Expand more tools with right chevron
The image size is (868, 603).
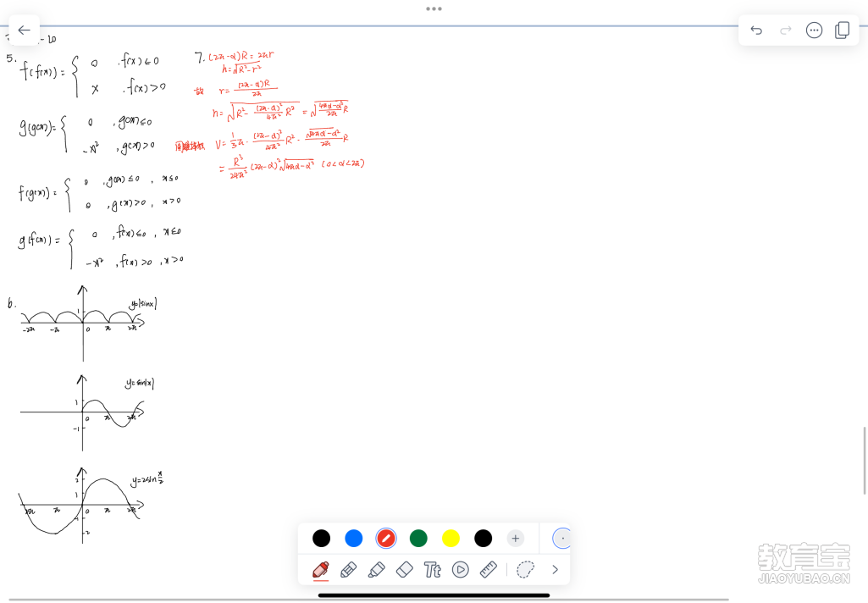click(556, 570)
